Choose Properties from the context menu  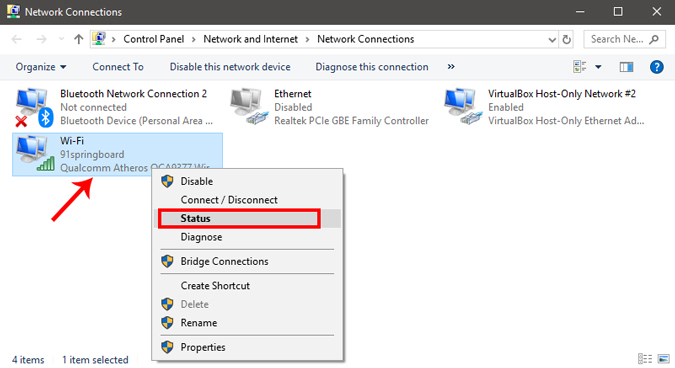pos(248,347)
